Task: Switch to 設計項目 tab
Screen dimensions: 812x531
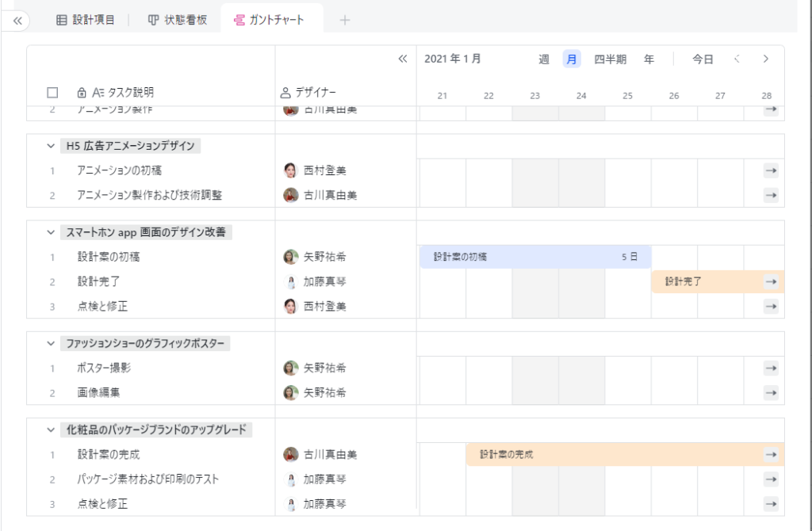Action: pos(86,20)
